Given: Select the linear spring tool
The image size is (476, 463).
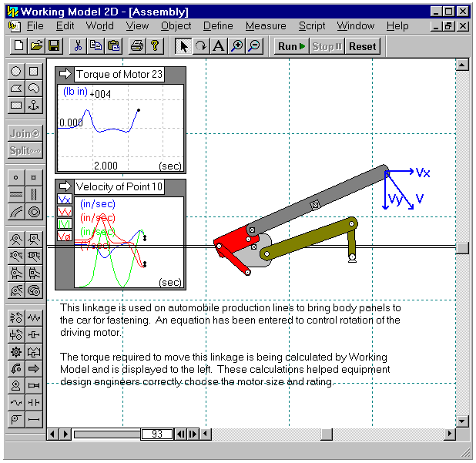Looking at the screenshot, I should point(34,318).
